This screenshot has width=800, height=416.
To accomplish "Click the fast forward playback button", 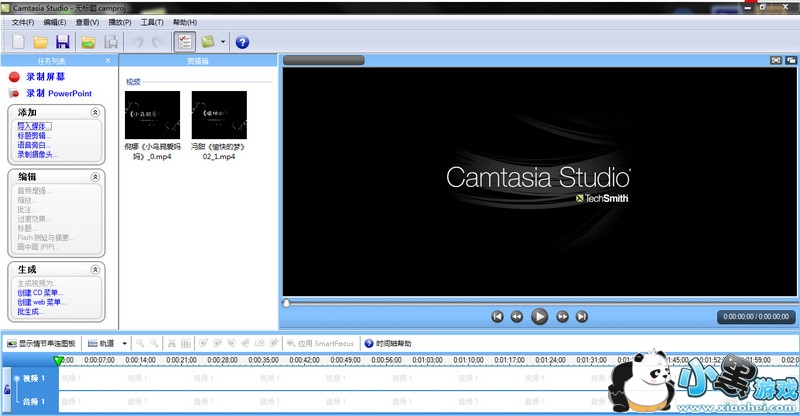I will click(562, 316).
